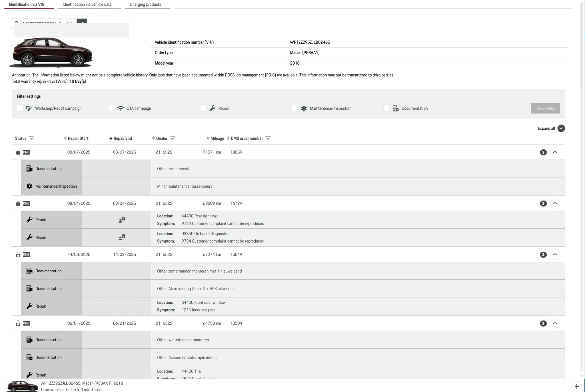
Task: Click the Dealer column filter icon
Action: tap(172, 138)
